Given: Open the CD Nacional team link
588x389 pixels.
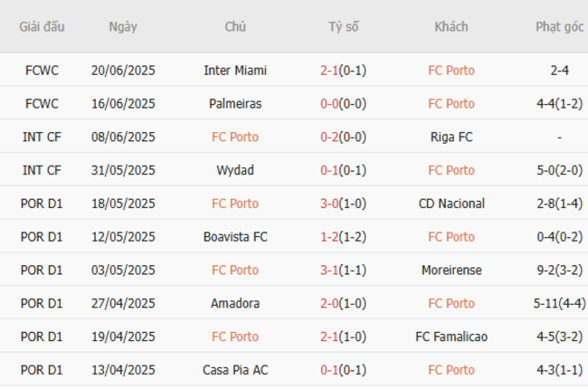Looking at the screenshot, I should click(450, 204).
